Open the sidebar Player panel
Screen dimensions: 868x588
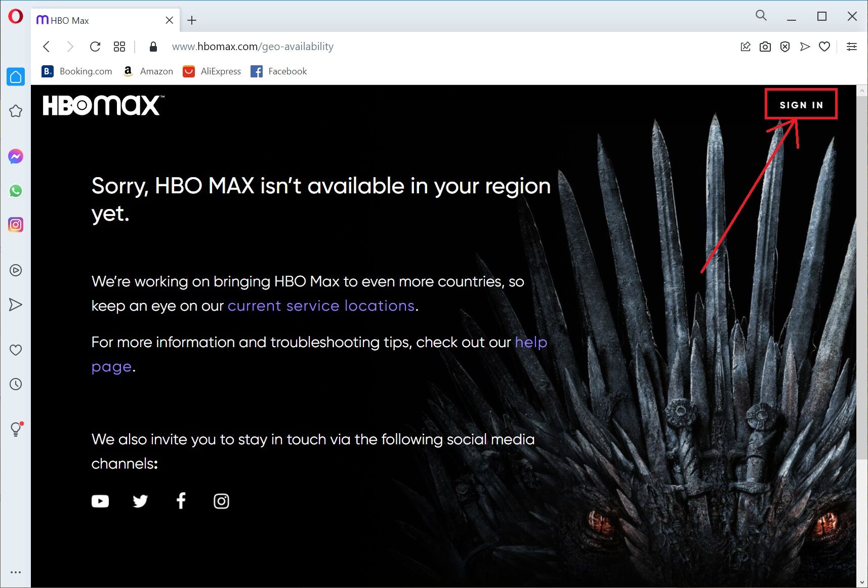tap(16, 270)
